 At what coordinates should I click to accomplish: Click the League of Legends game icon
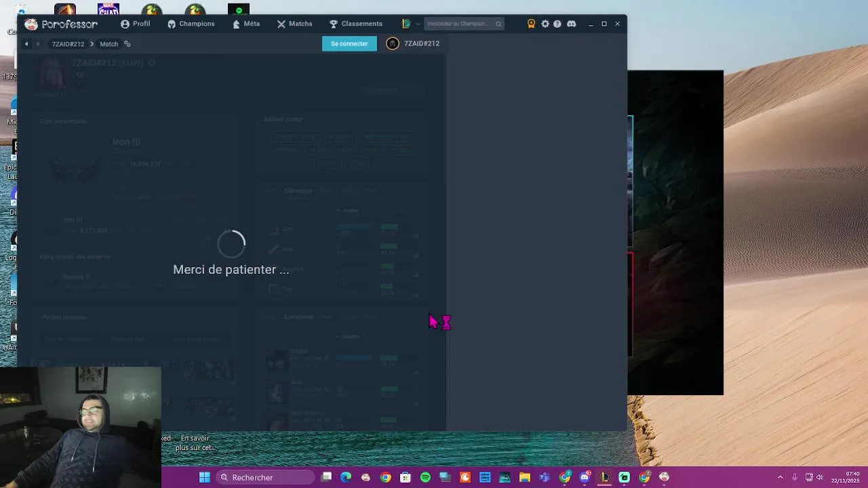[406, 24]
